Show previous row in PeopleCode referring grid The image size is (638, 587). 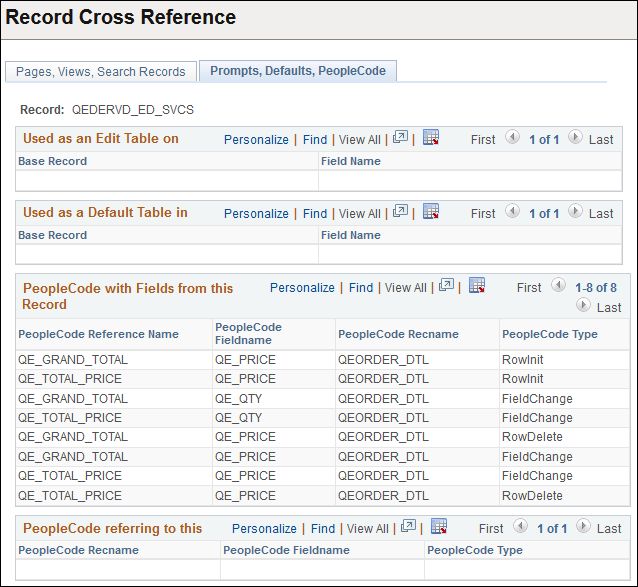[520, 527]
